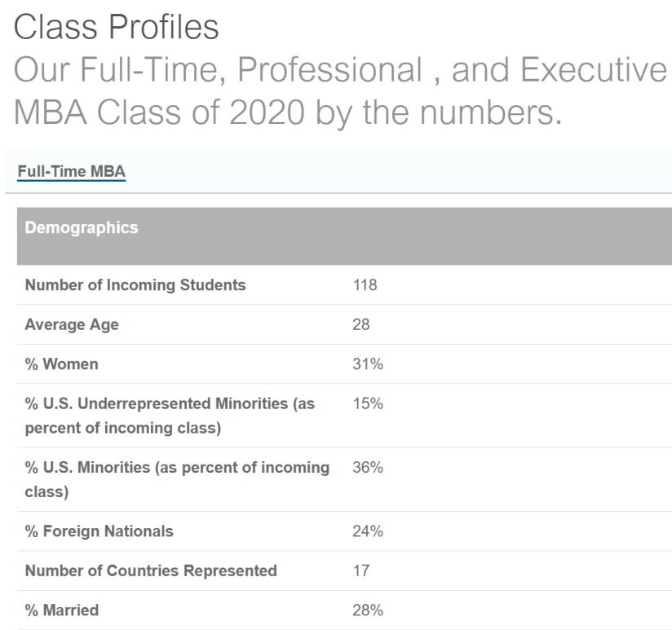Select the Demographics table header
The width and height of the screenshot is (672, 630).
point(82,228)
